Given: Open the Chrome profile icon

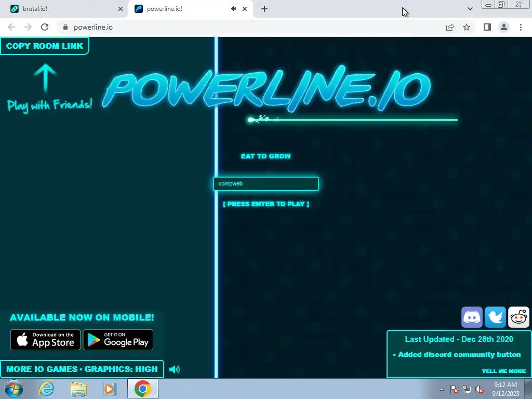Looking at the screenshot, I should tap(504, 27).
